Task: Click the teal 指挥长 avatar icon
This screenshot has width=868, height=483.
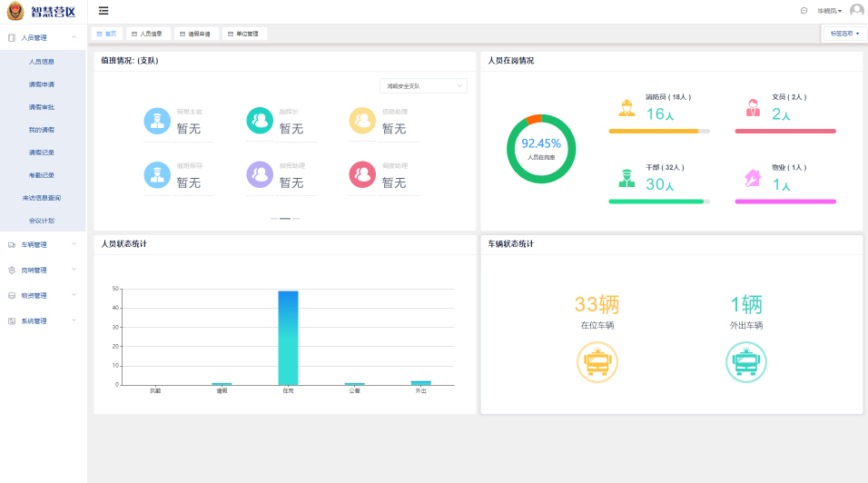Action: coord(260,121)
